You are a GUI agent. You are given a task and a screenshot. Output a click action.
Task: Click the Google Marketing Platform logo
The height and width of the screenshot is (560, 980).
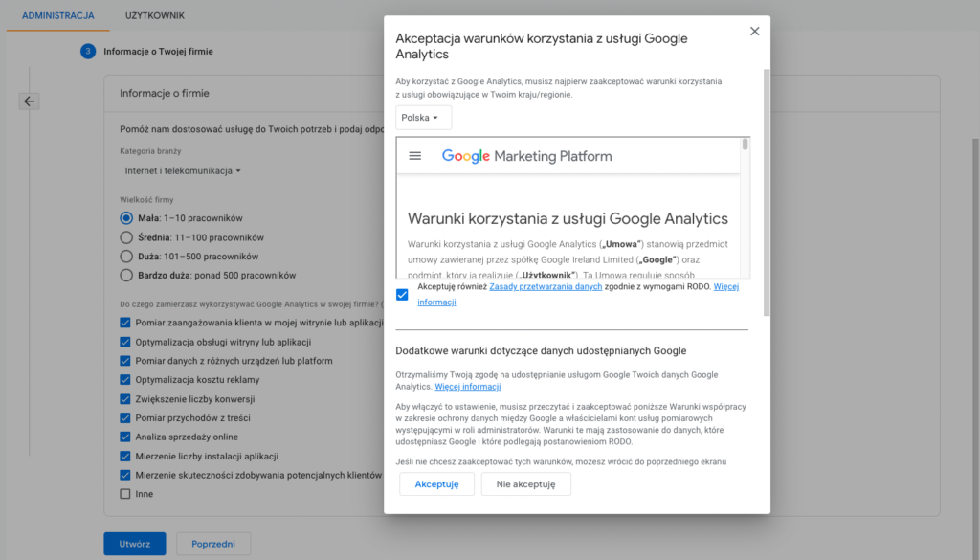tap(526, 156)
